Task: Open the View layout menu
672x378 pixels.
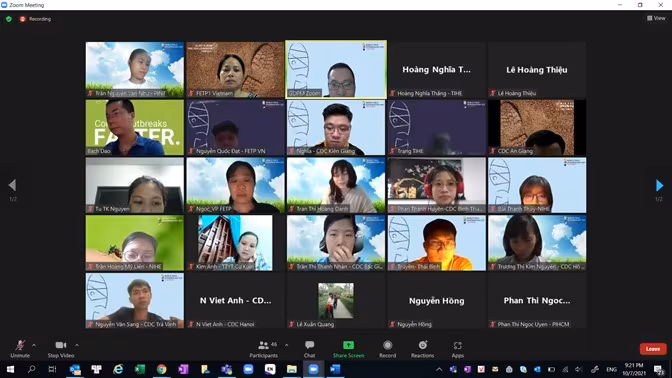Action: (656, 18)
